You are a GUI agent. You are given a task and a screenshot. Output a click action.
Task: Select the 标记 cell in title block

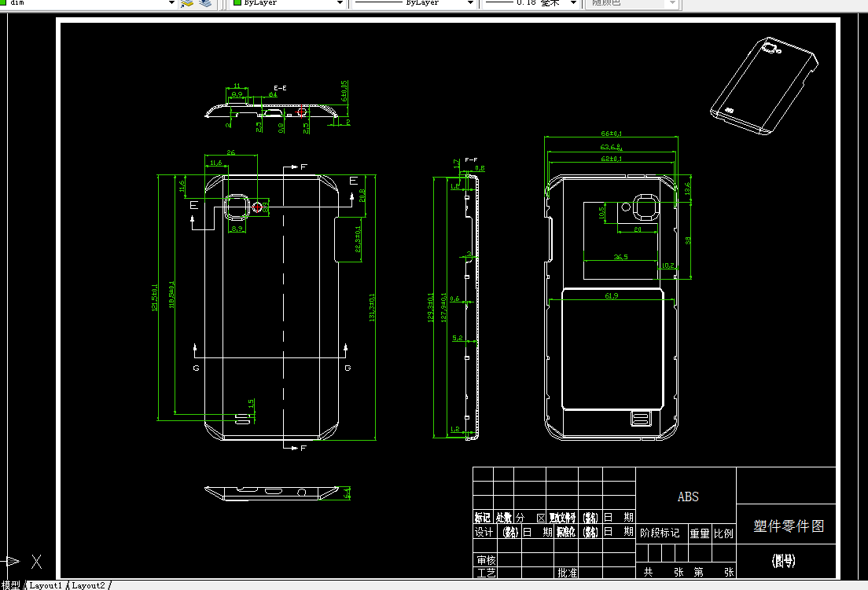[482, 518]
